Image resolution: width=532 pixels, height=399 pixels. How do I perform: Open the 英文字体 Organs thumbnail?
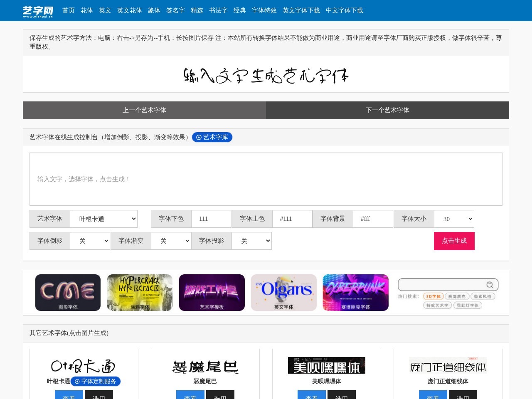pyautogui.click(x=283, y=292)
